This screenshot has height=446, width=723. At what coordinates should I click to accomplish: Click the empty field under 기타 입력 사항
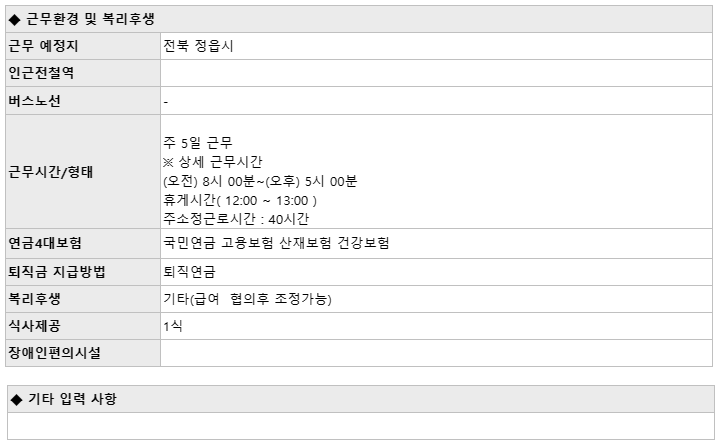(361, 426)
